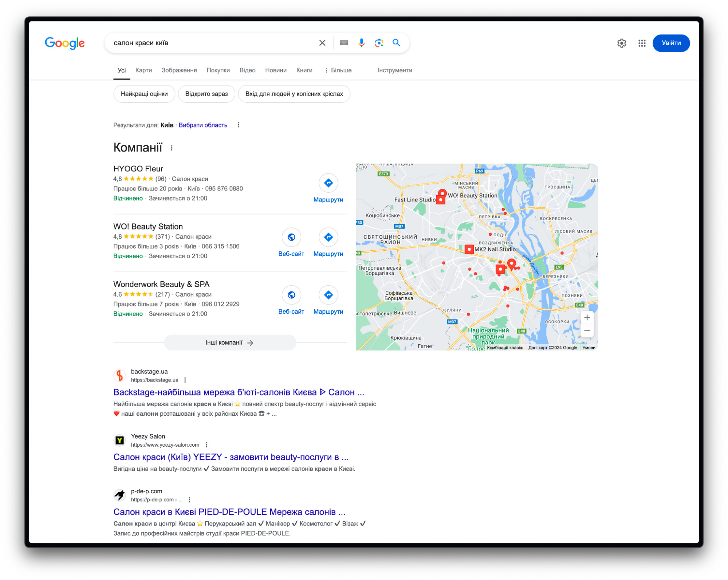This screenshot has width=728, height=580.
Task: Open the on-screen keyboard icon
Action: click(344, 43)
